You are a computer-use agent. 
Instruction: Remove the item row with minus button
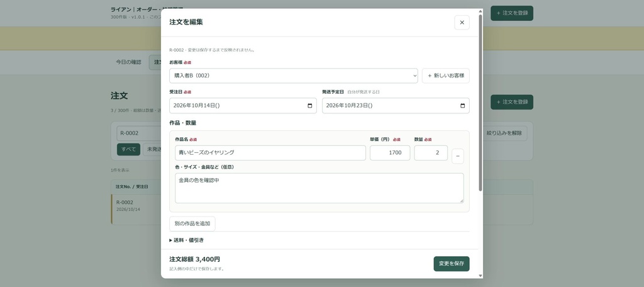click(x=458, y=156)
